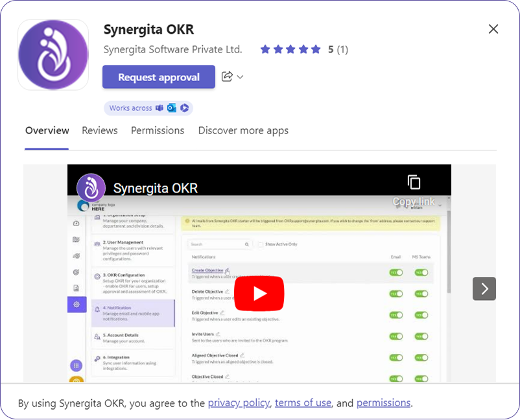Viewport: 520px width, 420px height.
Task: Click the Teams icon in Works across badge
Action: (x=160, y=108)
